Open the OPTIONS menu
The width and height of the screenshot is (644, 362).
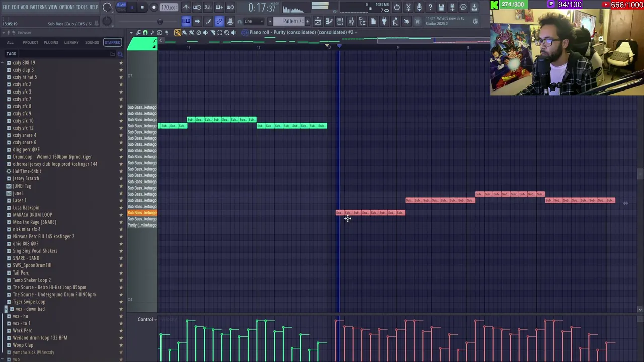[66, 7]
